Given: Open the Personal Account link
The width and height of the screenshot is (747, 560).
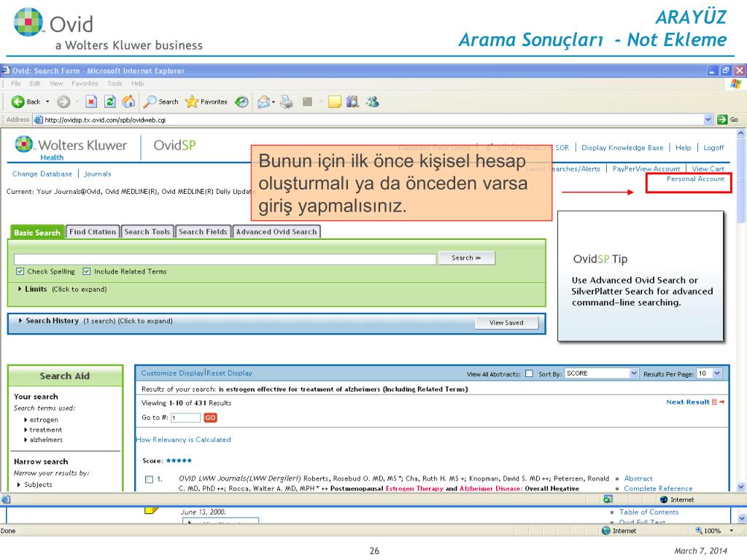Looking at the screenshot, I should click(x=695, y=179).
